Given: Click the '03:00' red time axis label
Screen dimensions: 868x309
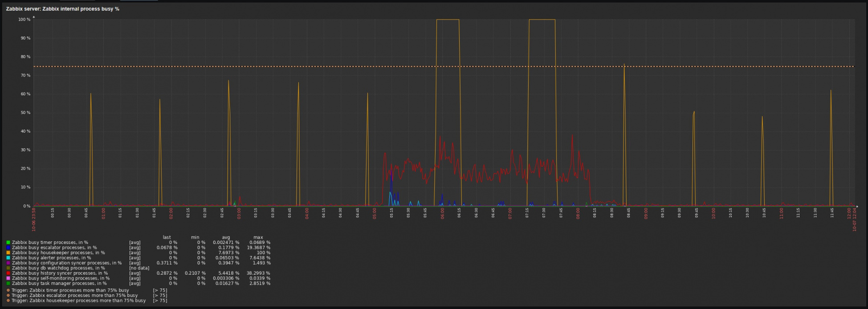Looking at the screenshot, I should click(x=239, y=214).
